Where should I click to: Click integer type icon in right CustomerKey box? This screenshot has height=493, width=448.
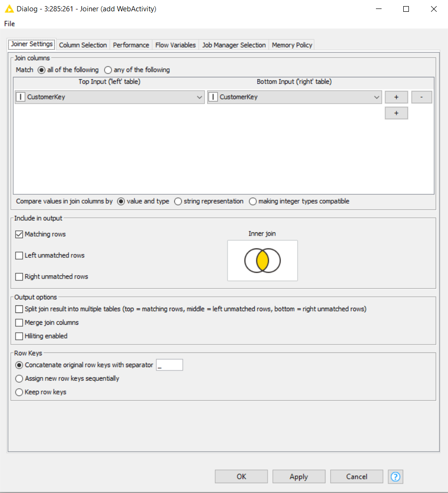[213, 97]
